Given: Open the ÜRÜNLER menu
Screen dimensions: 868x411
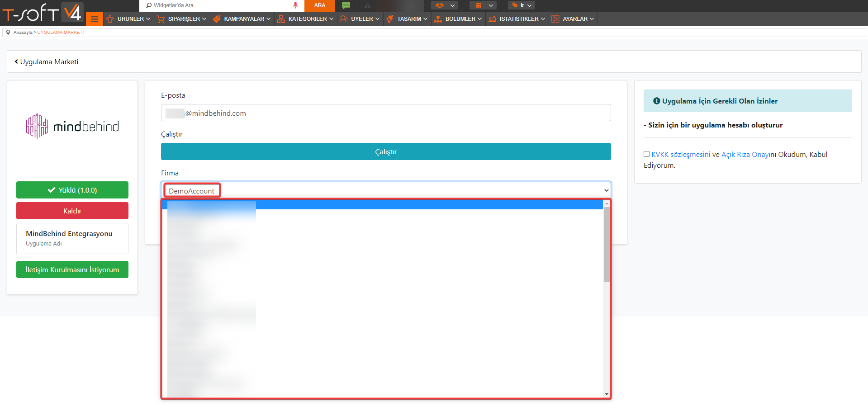Looking at the screenshot, I should [128, 19].
